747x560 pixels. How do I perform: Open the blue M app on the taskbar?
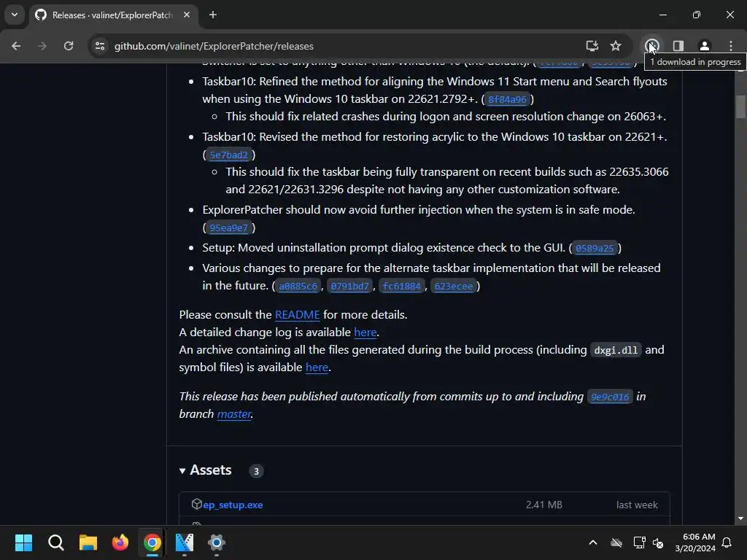point(185,542)
